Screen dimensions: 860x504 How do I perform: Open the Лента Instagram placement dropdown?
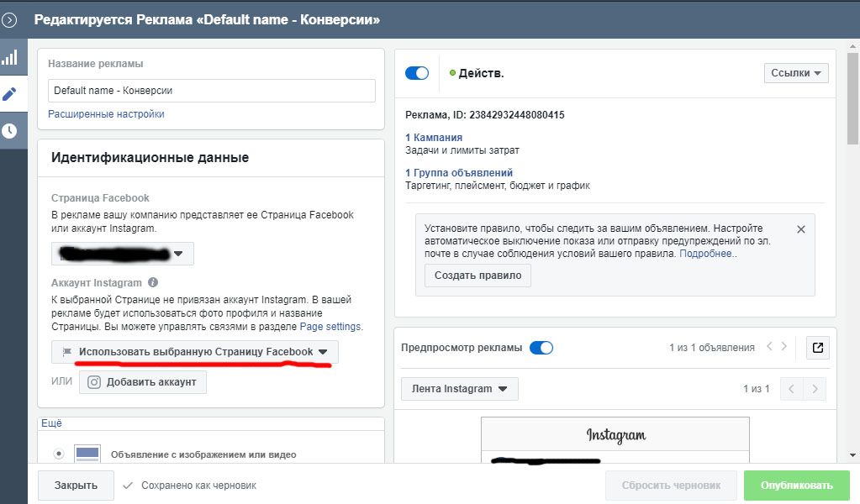tap(460, 389)
